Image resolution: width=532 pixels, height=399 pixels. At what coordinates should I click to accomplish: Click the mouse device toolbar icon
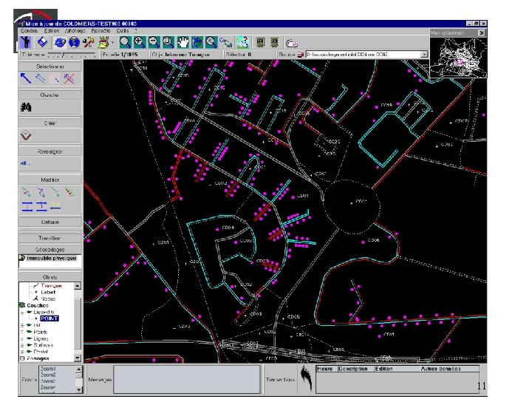pos(291,44)
